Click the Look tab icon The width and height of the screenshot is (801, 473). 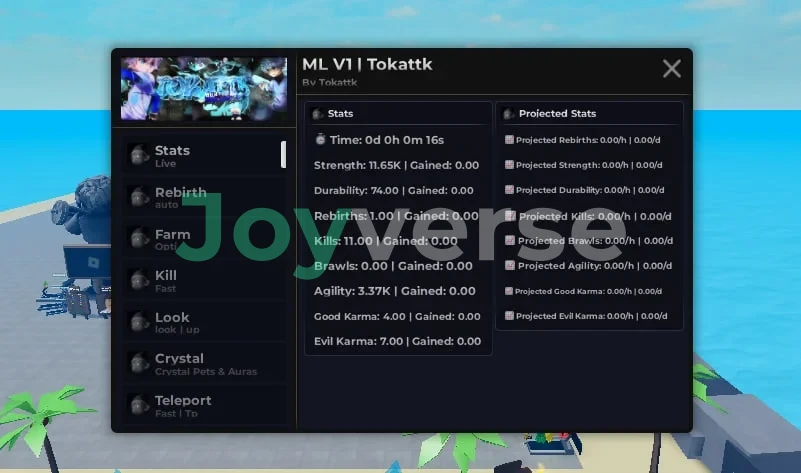[139, 323]
